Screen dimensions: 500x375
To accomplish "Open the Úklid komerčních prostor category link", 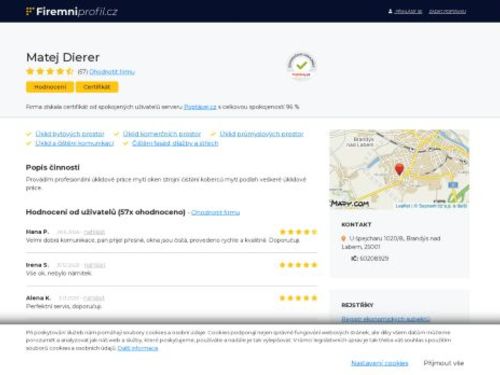I will [162, 134].
